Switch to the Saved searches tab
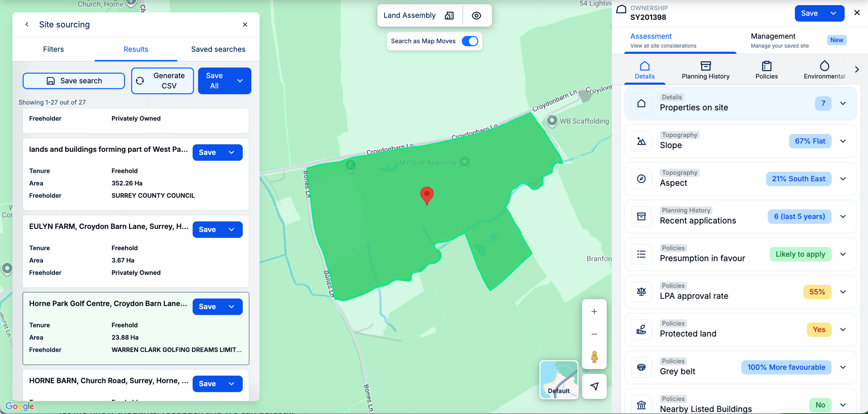The image size is (868, 414). click(218, 49)
